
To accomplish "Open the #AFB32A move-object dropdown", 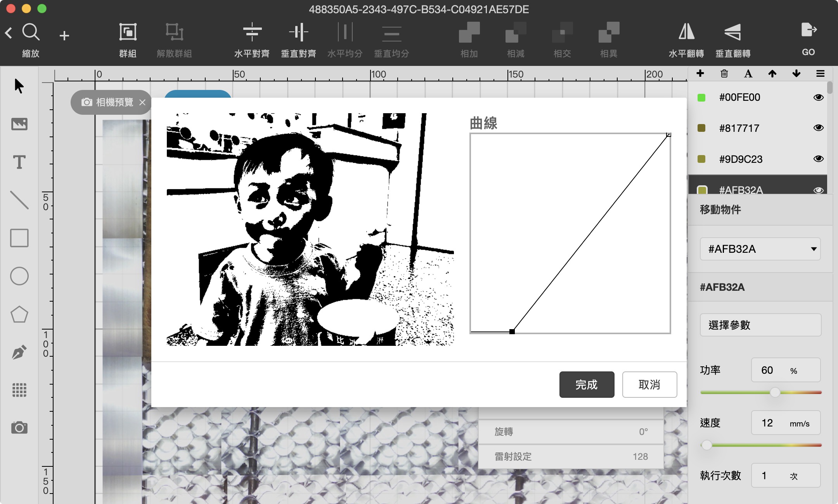I will pyautogui.click(x=760, y=249).
